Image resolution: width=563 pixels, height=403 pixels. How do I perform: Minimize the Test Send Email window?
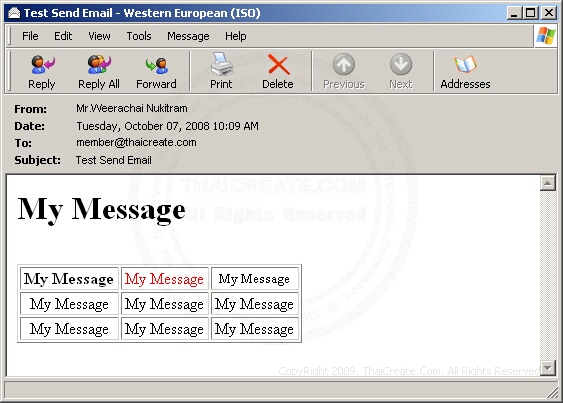(514, 13)
